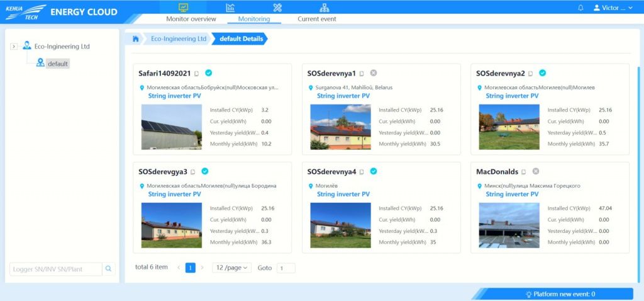Open the organization hierarchy icon in top navigation
The width and height of the screenshot is (644, 301).
pos(325,8)
